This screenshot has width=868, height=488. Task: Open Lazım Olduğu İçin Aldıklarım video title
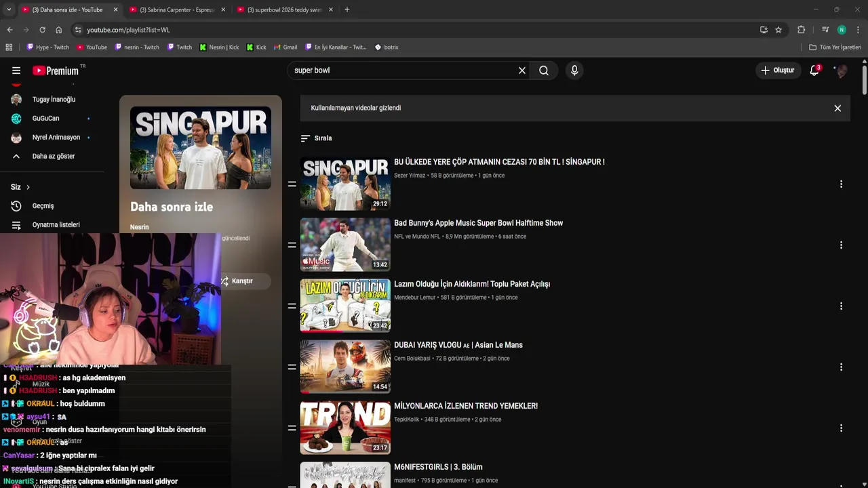pyautogui.click(x=472, y=284)
